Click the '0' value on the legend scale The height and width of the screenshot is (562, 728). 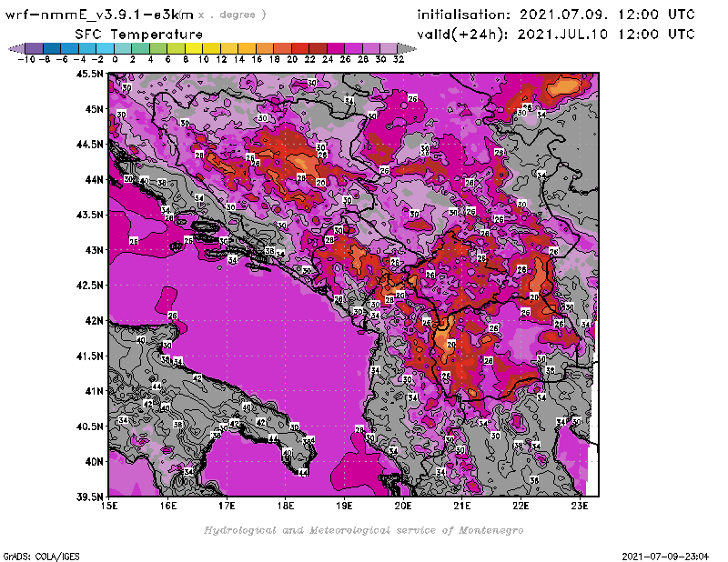click(115, 59)
